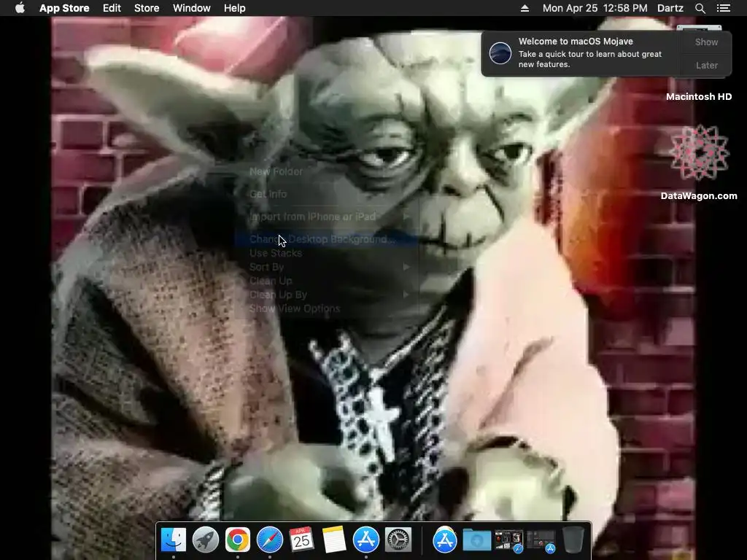Launch Launchpad rocket icon in Dock
This screenshot has width=747, height=560.
(206, 540)
